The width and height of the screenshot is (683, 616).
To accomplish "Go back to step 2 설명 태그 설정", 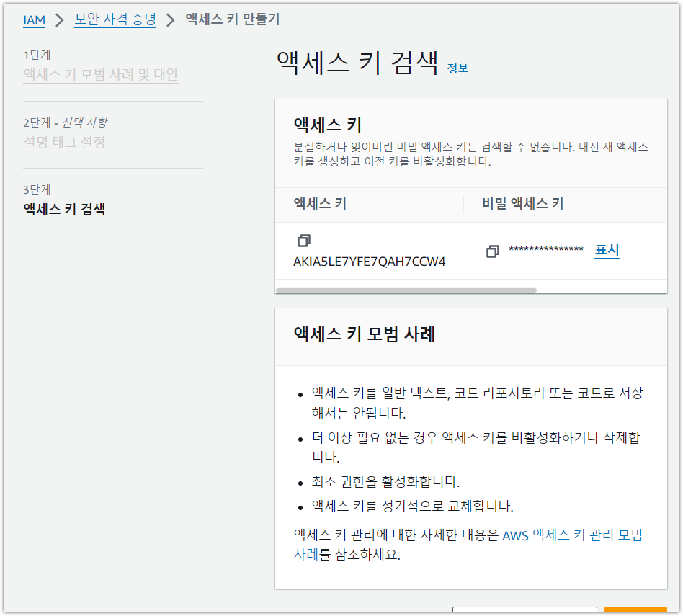I will 64,142.
